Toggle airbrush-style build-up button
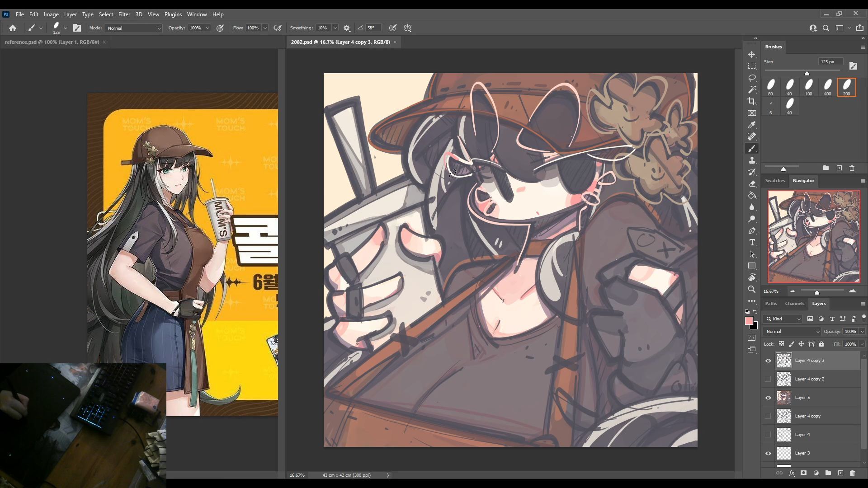 tap(278, 28)
